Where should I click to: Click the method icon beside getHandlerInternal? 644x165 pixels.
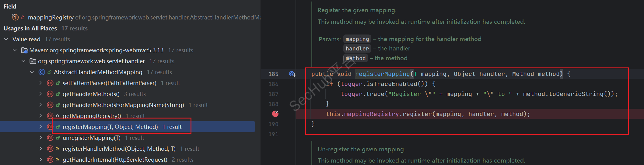pos(50,160)
